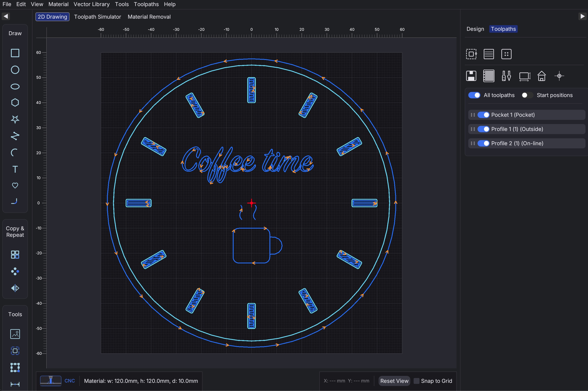
Task: Select the Arc draw tool
Action: click(14, 152)
